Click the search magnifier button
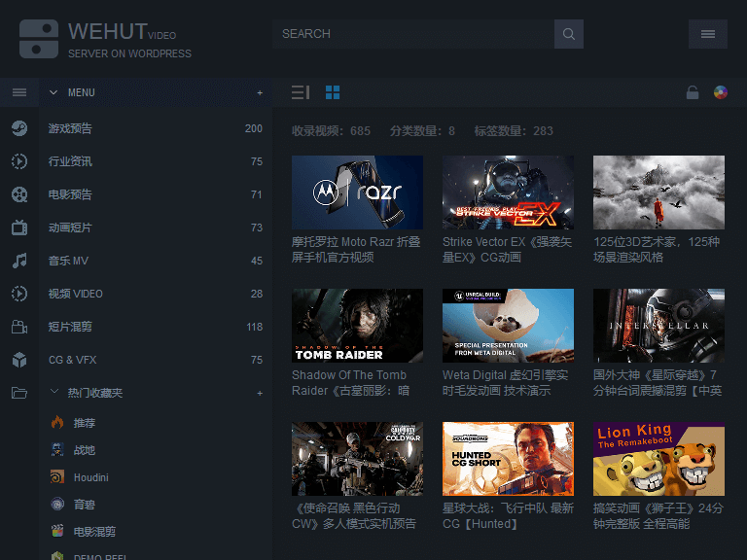Screen dimensions: 747x560 [569, 34]
